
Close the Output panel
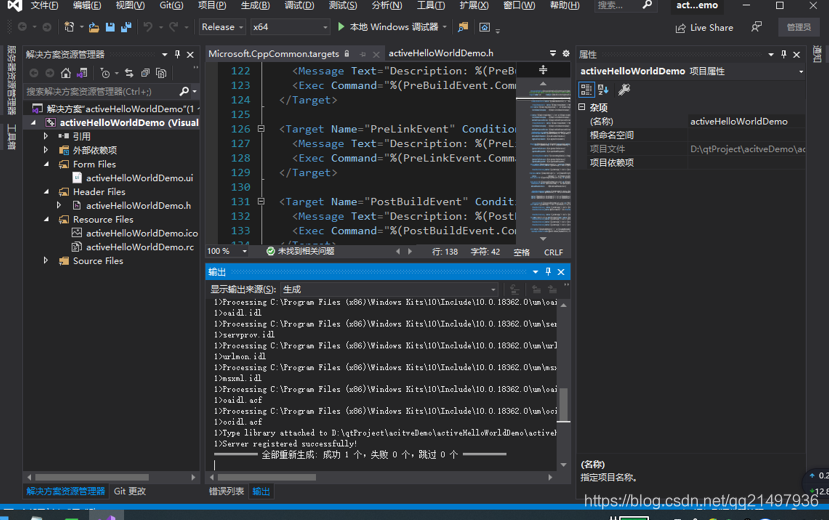561,272
